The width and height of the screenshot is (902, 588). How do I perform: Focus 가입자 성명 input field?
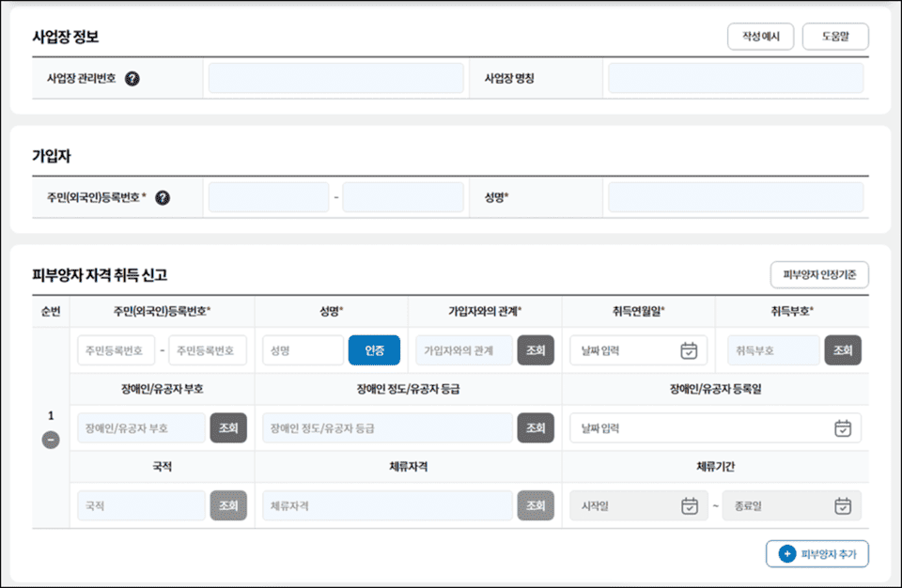pos(736,198)
